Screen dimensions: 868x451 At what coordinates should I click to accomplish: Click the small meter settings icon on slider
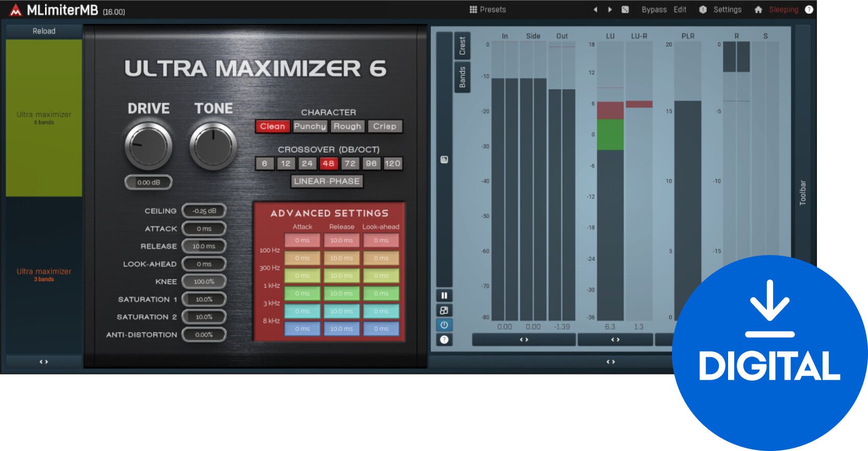tap(444, 160)
